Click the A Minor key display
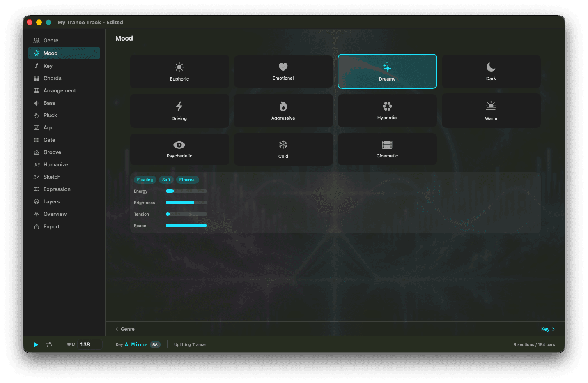The image size is (588, 383). (x=136, y=345)
